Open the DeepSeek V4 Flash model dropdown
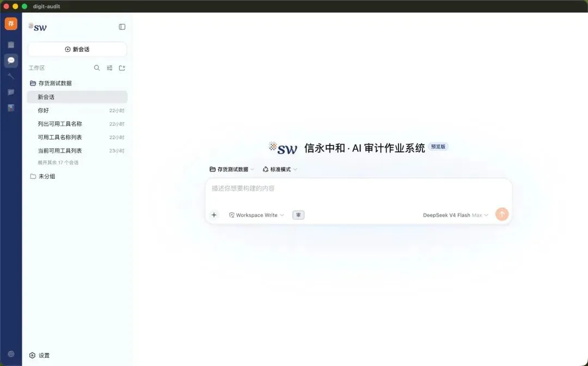Viewport: 588px width, 366px height. 456,215
